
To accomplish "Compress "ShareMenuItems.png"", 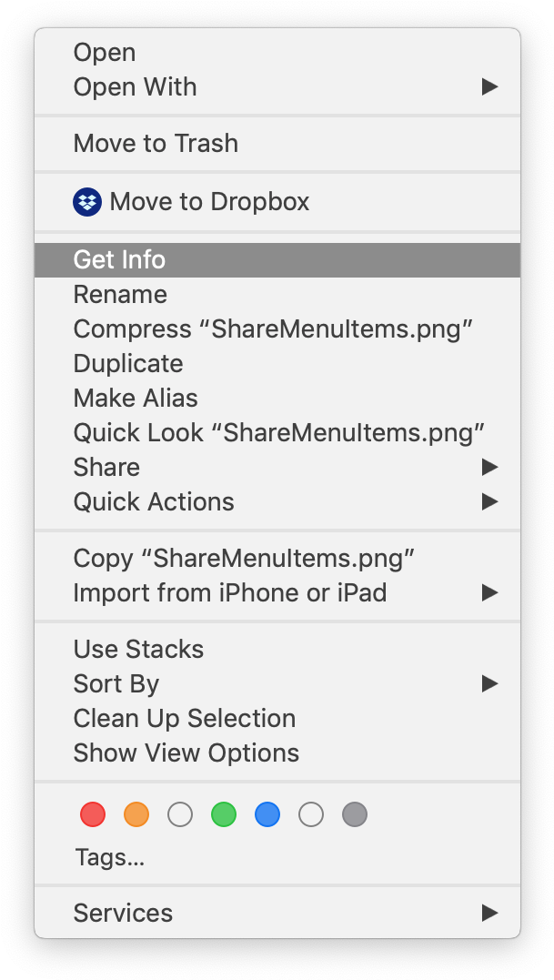I will click(273, 329).
